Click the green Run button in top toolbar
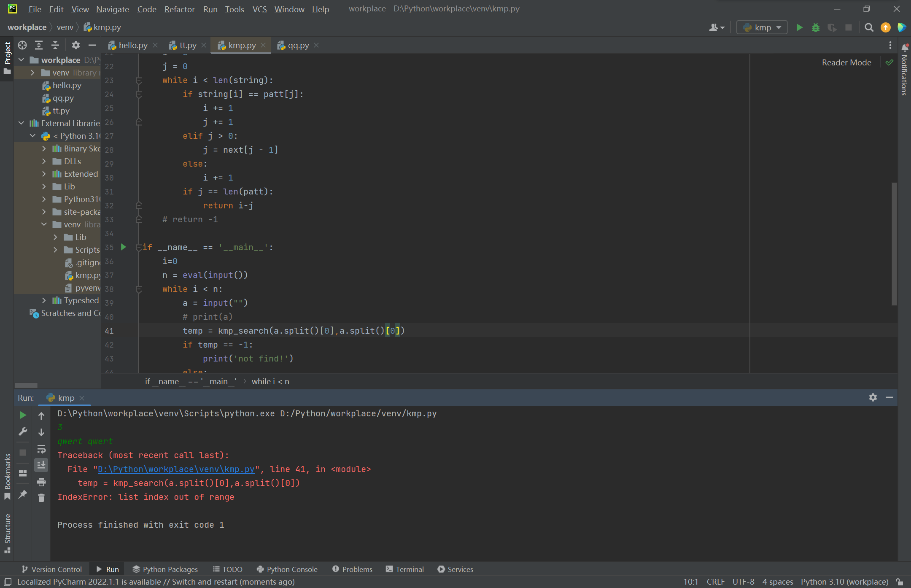Viewport: 911px width, 588px height. tap(799, 27)
